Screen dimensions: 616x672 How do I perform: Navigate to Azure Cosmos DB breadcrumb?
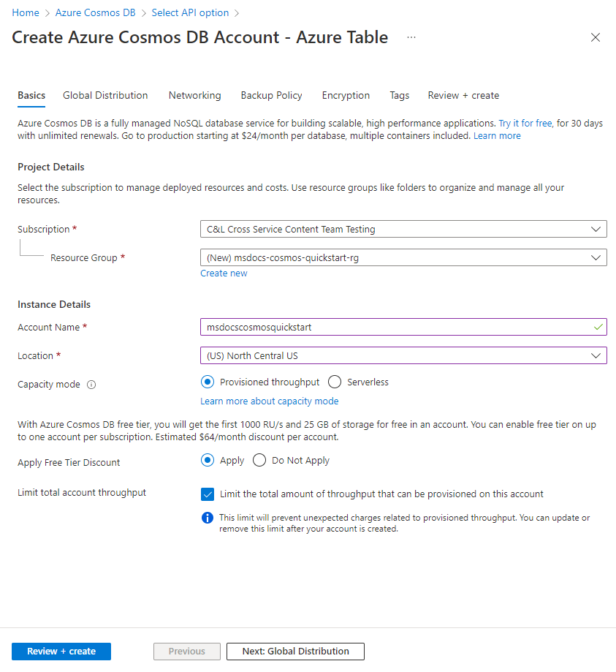point(96,13)
